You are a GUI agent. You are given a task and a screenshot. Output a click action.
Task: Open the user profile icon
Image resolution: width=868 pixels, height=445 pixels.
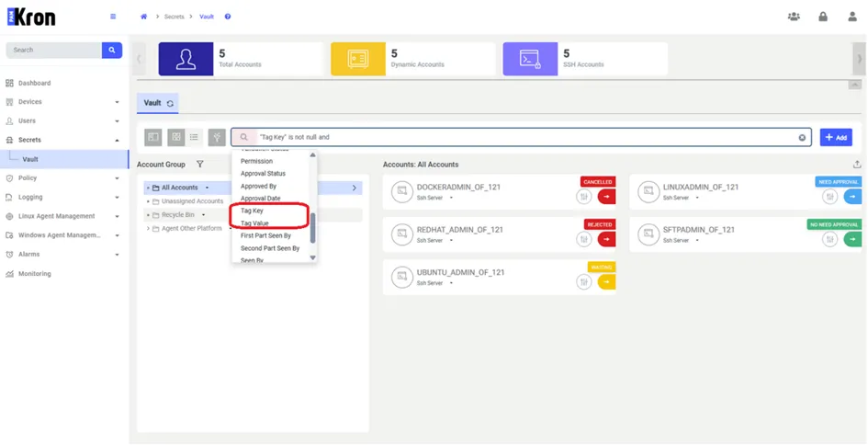point(852,17)
